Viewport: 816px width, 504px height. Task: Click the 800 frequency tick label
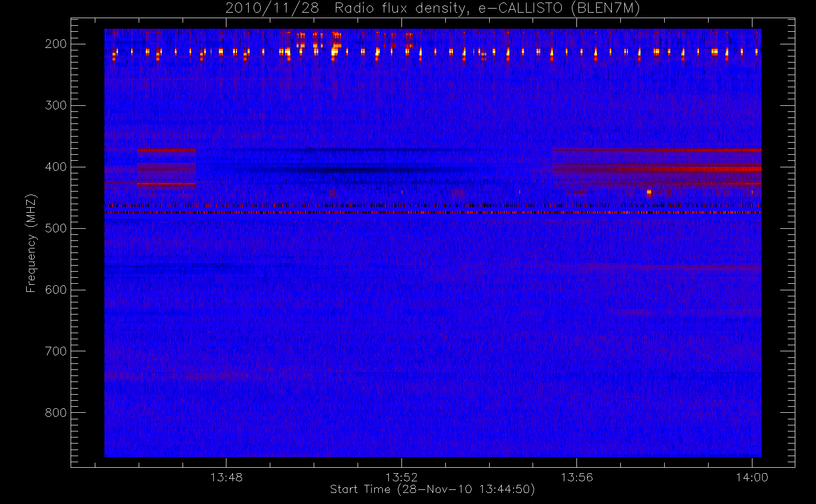pos(56,413)
